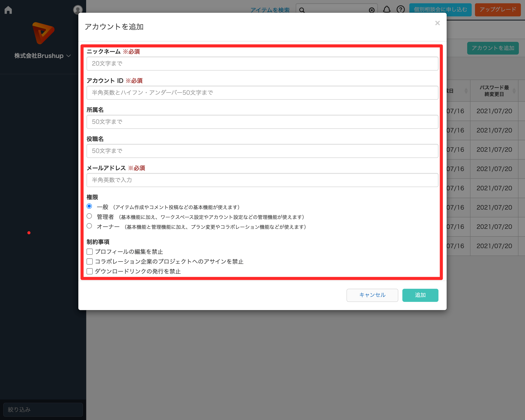Click the キャンセル button
Screen dimensions: 525x420
pyautogui.click(x=372, y=295)
